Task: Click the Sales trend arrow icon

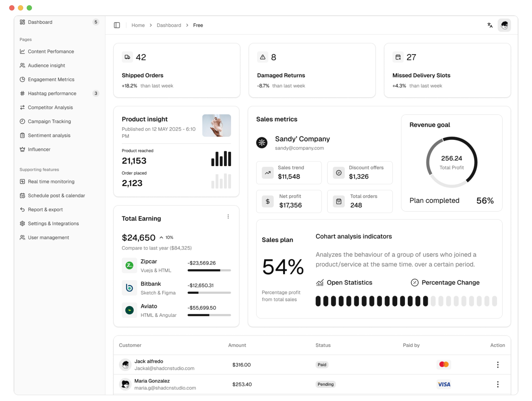Action: 268,173
